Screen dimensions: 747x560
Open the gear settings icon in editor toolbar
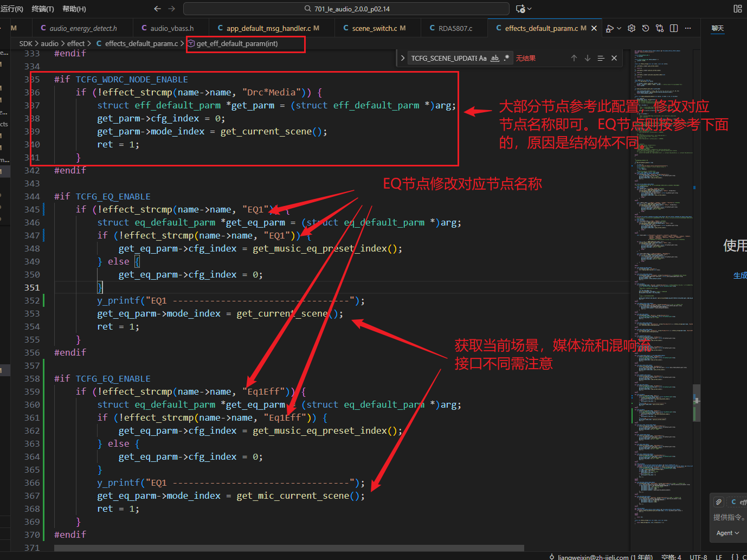[632, 28]
